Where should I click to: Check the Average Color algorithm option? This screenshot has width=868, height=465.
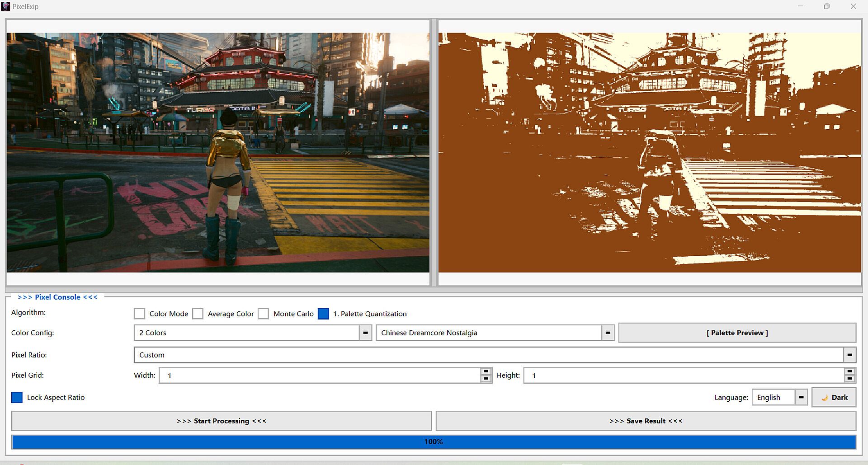pyautogui.click(x=198, y=314)
